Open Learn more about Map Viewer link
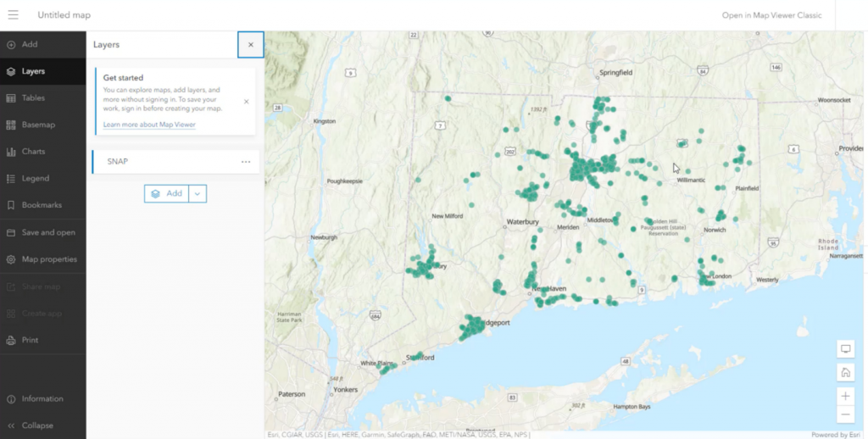Image resolution: width=868 pixels, height=439 pixels. pos(149,125)
